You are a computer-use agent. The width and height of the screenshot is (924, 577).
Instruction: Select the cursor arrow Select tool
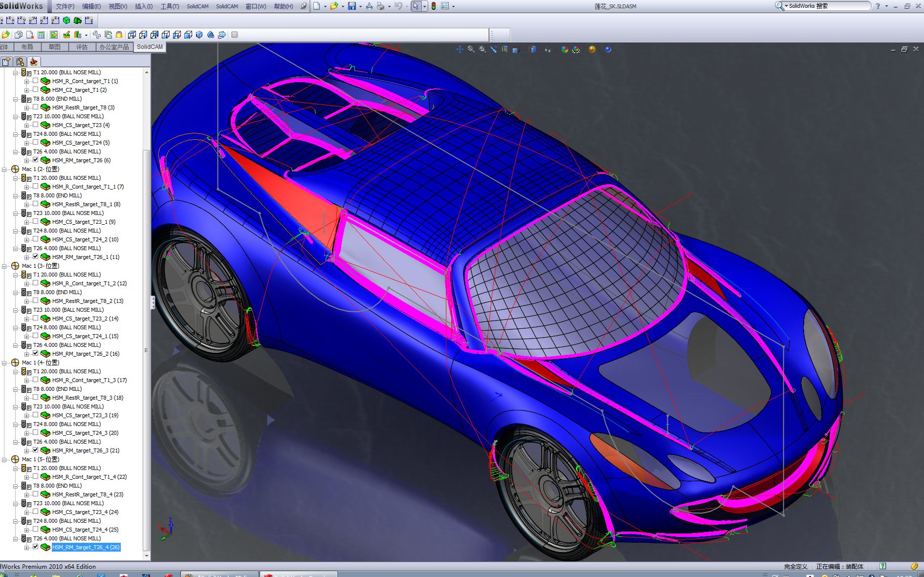[416, 6]
